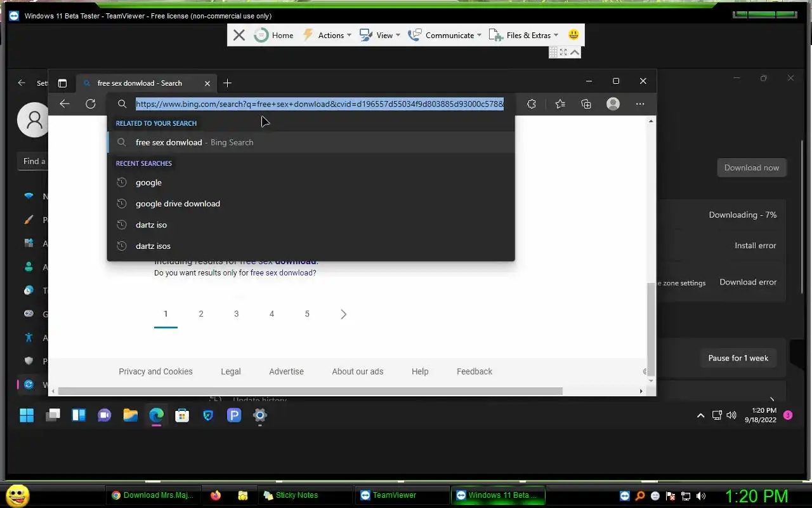Click the Edge vertical scrollbar thumb
Image resolution: width=812 pixels, height=508 pixels.
[650, 329]
